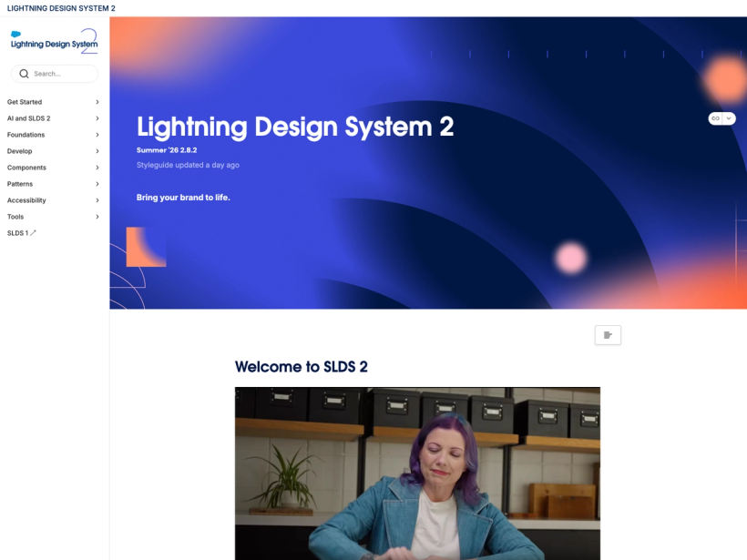Expand the AI and SLDS 2 chevron
Viewport: 747px width, 560px height.
(x=97, y=118)
